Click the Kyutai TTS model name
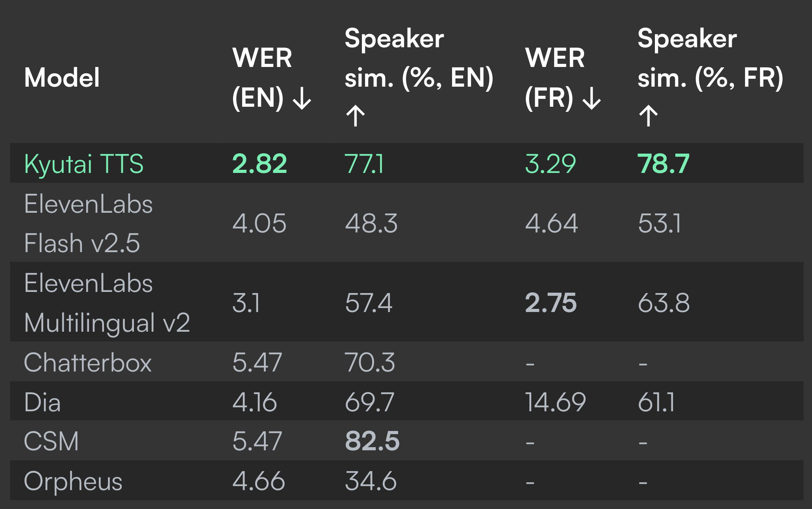This screenshot has height=509, width=812. tap(84, 164)
